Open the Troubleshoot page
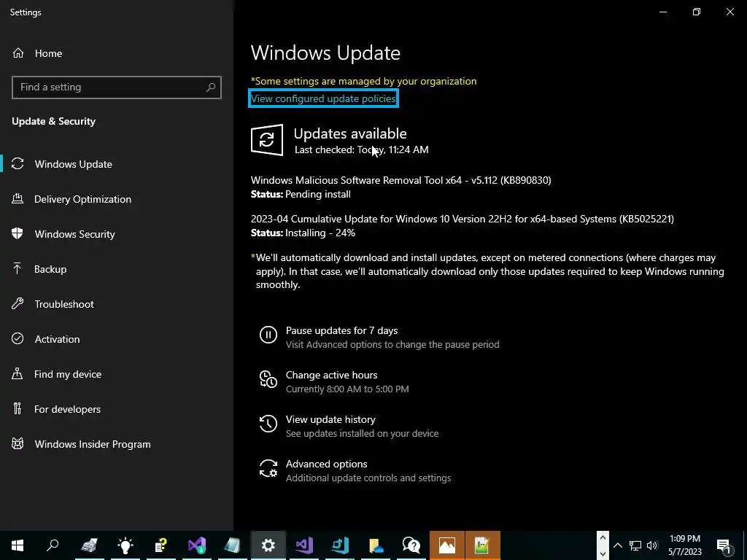Screen dimensions: 747x560 coord(64,304)
